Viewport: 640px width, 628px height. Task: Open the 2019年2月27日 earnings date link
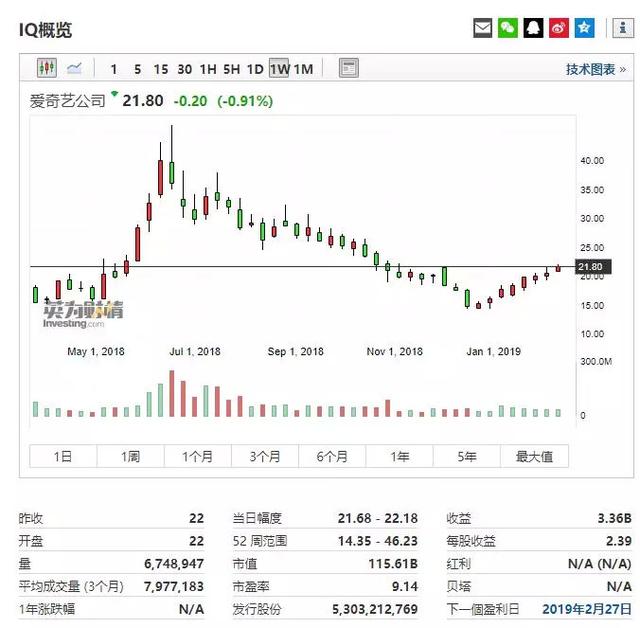point(587,609)
